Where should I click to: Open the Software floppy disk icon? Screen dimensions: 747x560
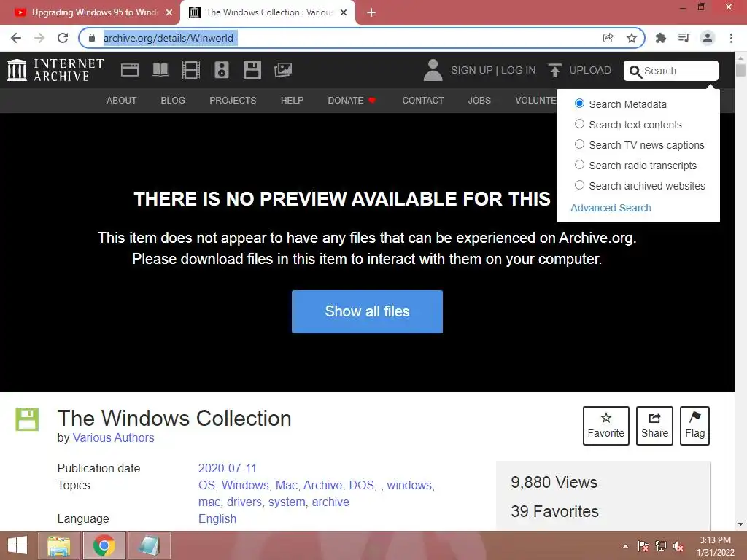(x=252, y=70)
